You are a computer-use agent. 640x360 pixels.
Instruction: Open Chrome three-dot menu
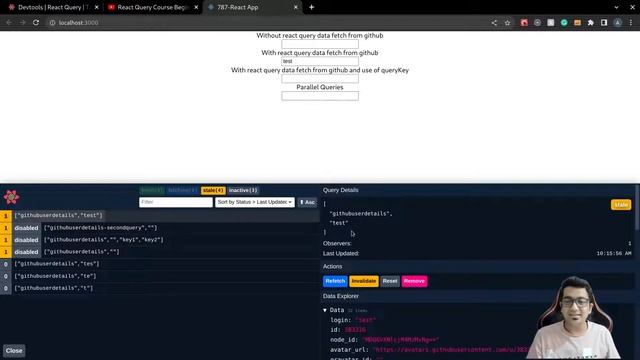(x=631, y=23)
